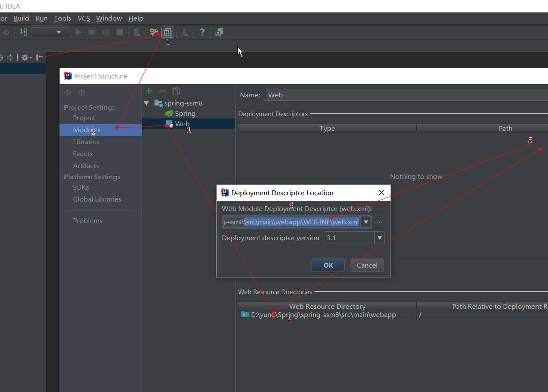548x392 pixels.
Task: Click the blue question mark Help icon
Action: pos(202,32)
